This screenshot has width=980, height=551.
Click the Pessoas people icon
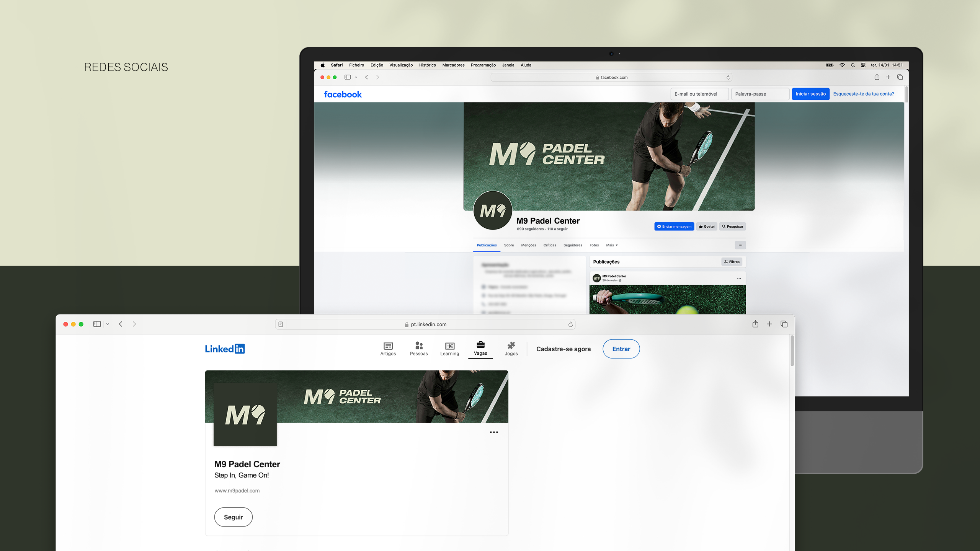pos(419,346)
